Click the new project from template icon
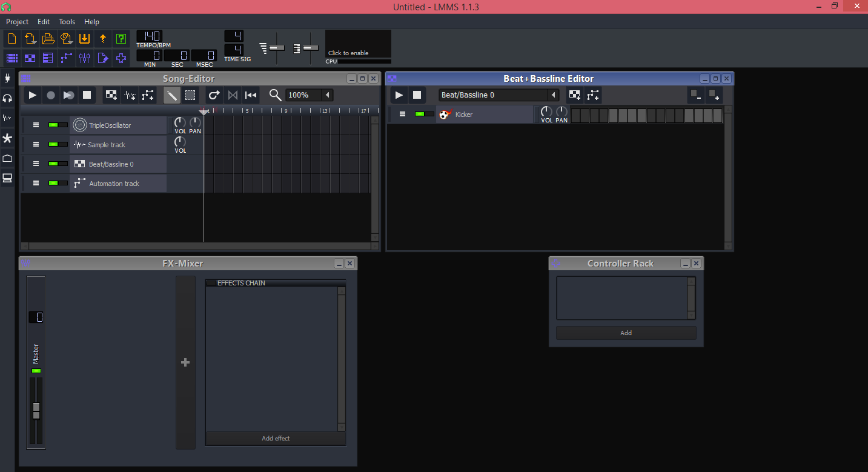Screen dimensions: 868x472 [30, 39]
